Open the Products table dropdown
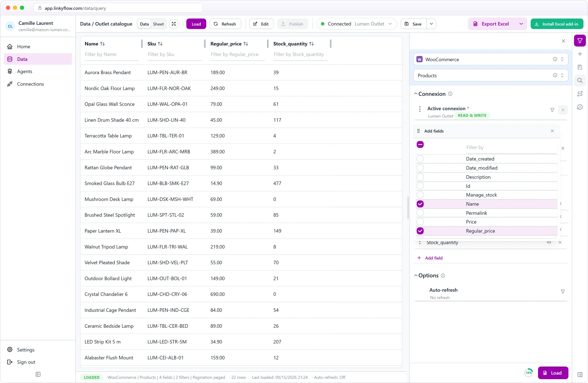588x383 pixels. click(x=490, y=75)
